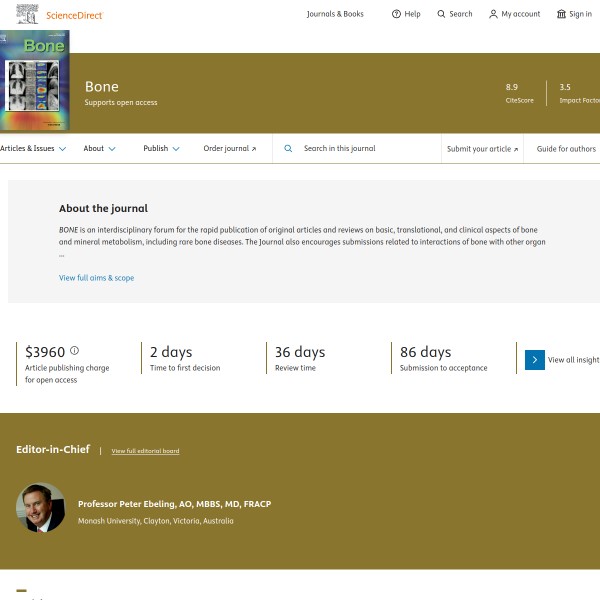This screenshot has height=600, width=600.
Task: Click the info icon beside $3960
Action: [x=74, y=351]
